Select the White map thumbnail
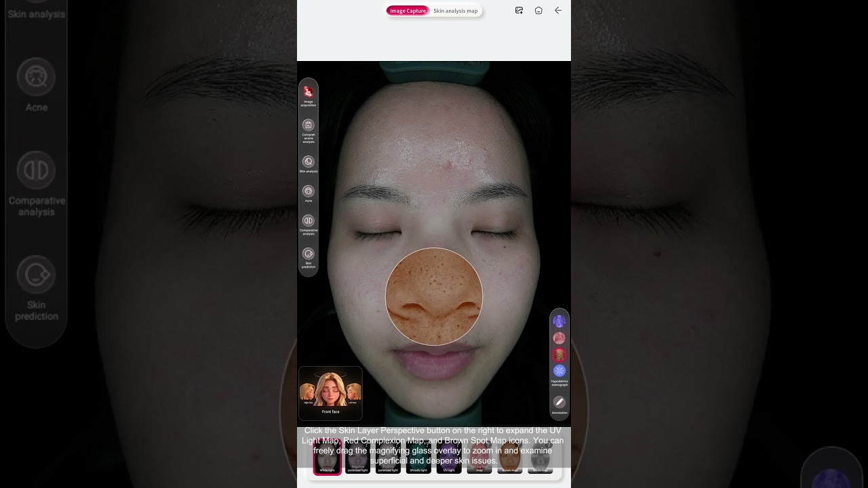Screen dimensions: 868x488 (x=540, y=459)
